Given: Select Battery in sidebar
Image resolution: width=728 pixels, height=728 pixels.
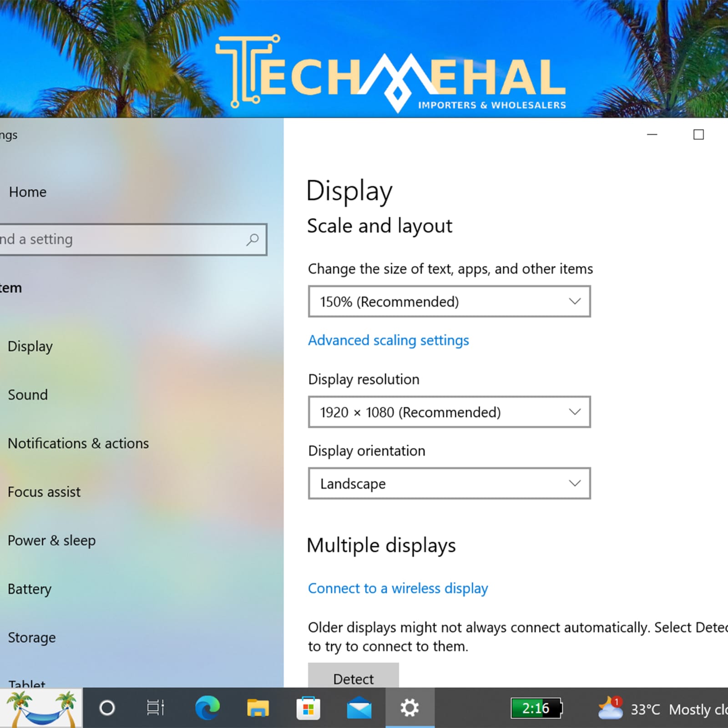Looking at the screenshot, I should coord(30,589).
